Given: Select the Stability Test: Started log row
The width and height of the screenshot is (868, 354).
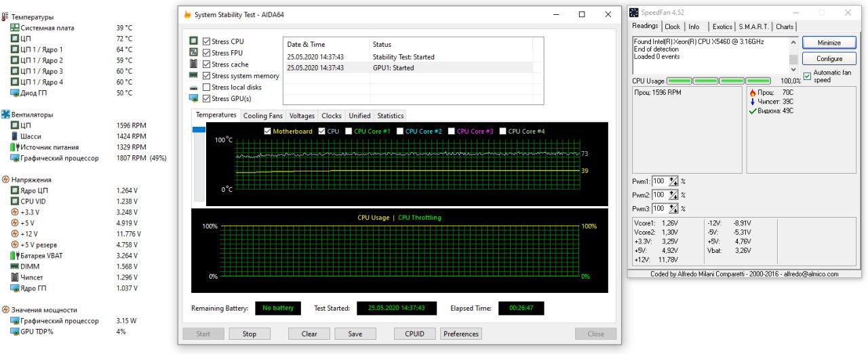Looking at the screenshot, I should click(x=413, y=57).
